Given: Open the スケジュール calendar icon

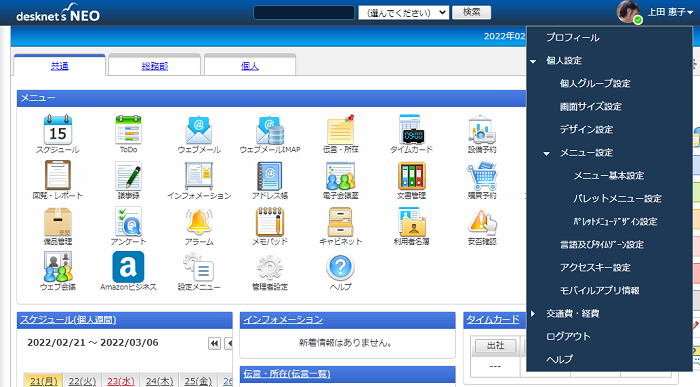Looking at the screenshot, I should [x=58, y=130].
